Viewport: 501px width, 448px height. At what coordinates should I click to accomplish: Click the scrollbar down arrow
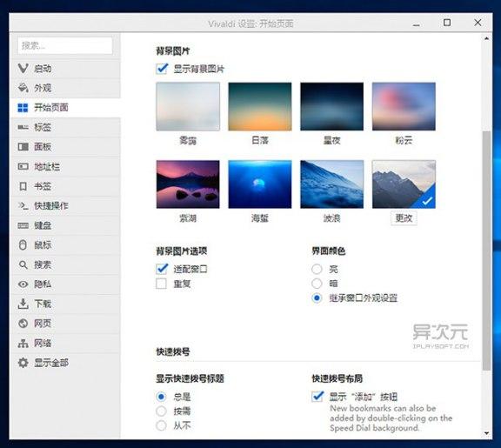(x=486, y=433)
